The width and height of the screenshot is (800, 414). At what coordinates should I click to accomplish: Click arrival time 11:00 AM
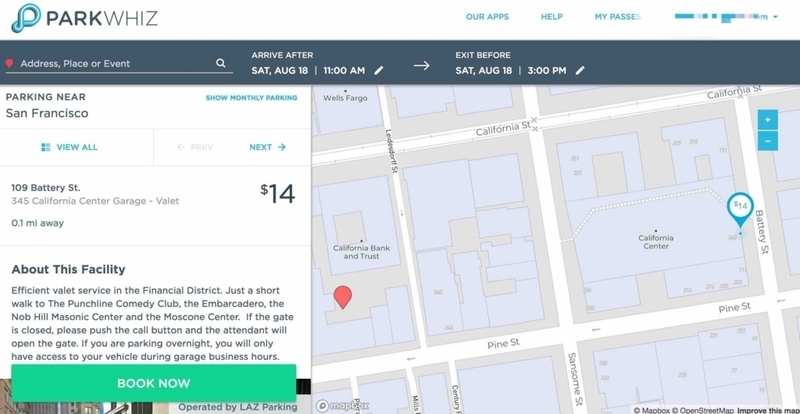tap(344, 70)
